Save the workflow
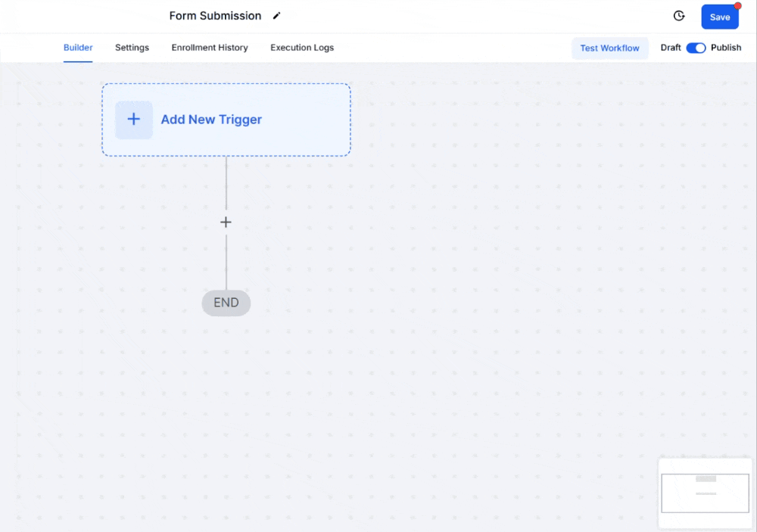This screenshot has width=757, height=532. click(719, 17)
